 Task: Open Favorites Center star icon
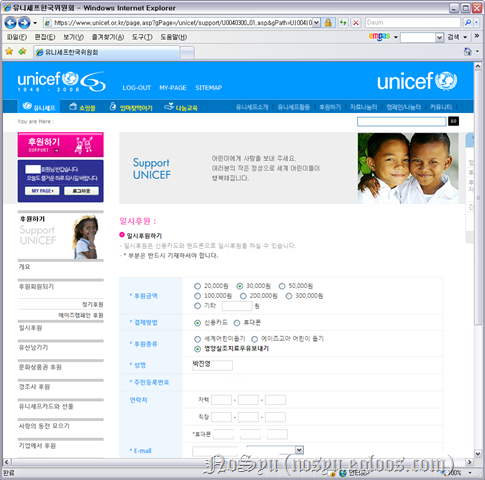point(9,51)
